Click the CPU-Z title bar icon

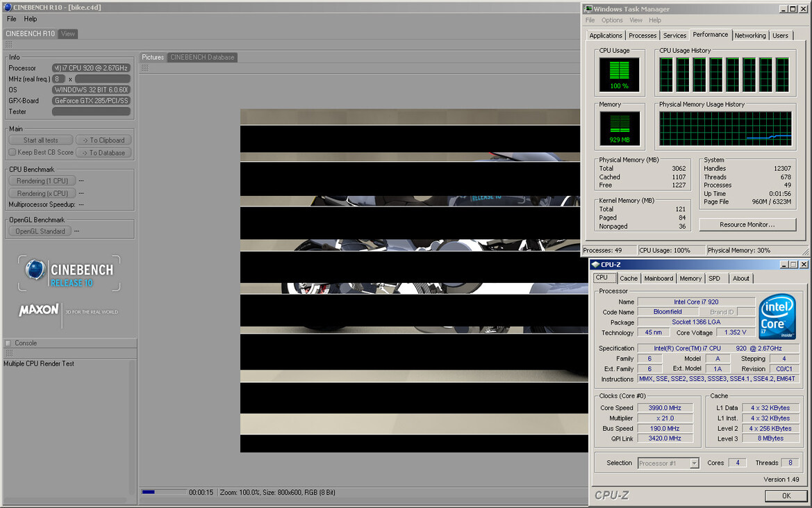click(x=595, y=265)
